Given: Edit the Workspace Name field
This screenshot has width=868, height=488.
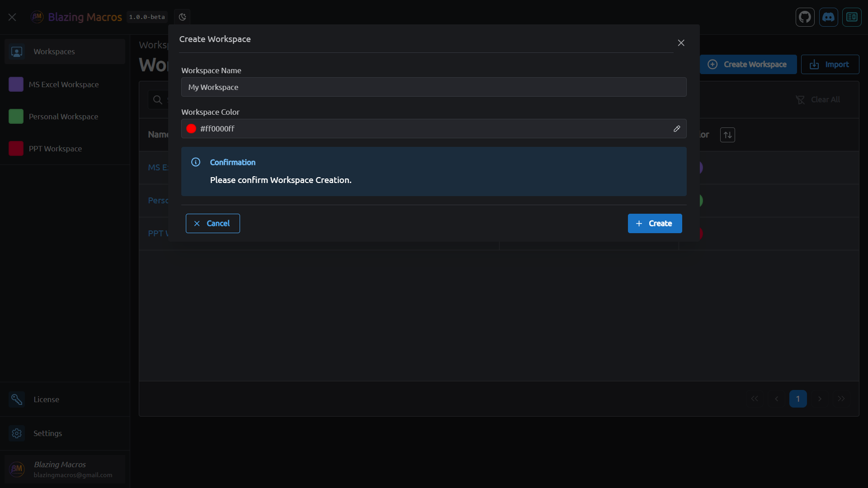Looking at the screenshot, I should (x=434, y=87).
